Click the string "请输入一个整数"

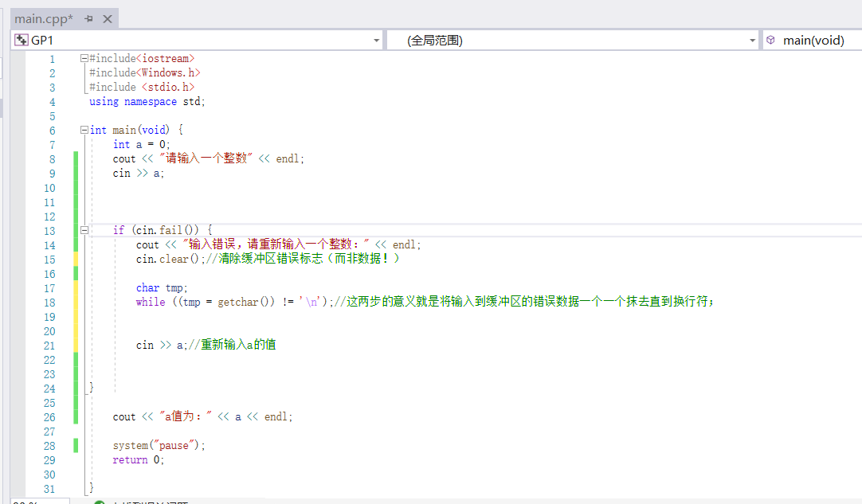[206, 158]
